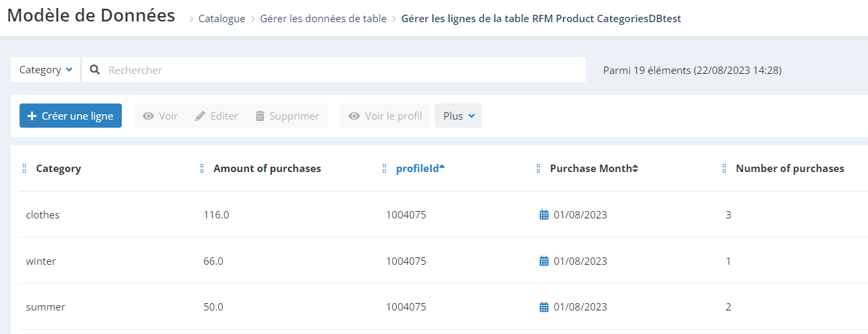Click drag handle beside profileId column
The width and height of the screenshot is (868, 334).
point(384,169)
